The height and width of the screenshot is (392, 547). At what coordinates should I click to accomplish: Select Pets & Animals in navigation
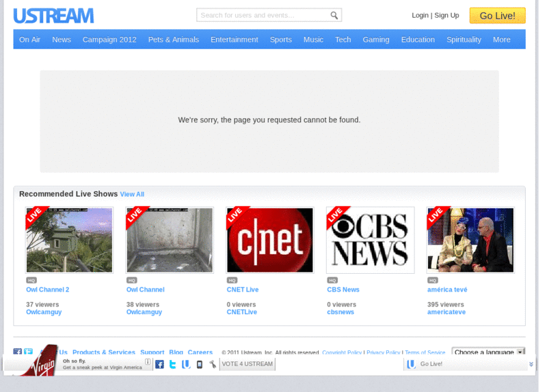(x=174, y=40)
